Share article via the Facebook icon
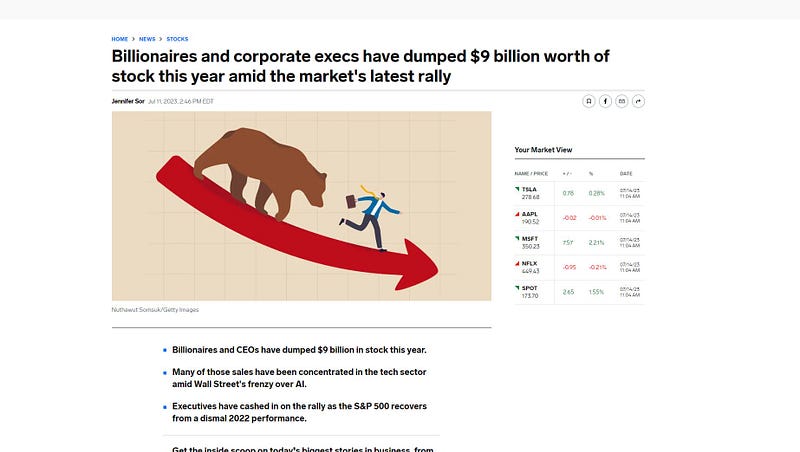The image size is (800, 452). coord(605,102)
